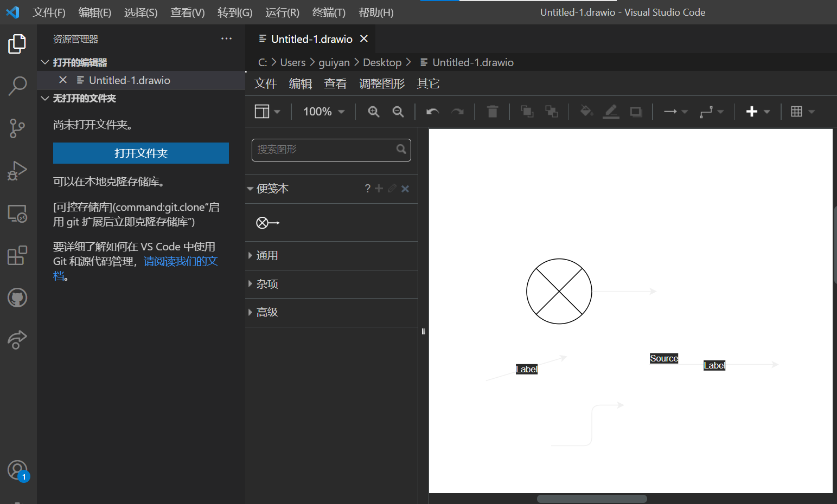837x504 pixels.
Task: Expand the 通用 shapes section
Action: 267,255
